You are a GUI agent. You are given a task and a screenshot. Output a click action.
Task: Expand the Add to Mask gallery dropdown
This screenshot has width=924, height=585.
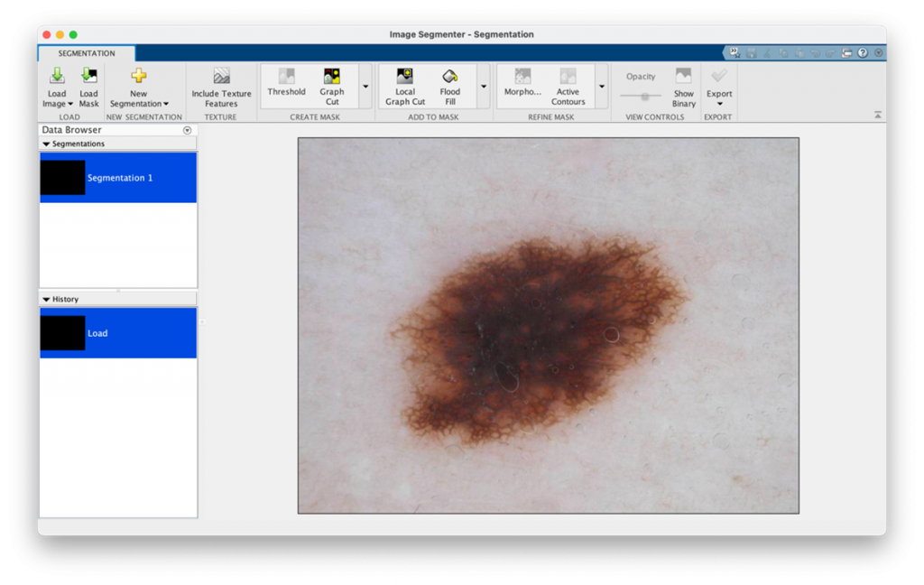click(484, 87)
